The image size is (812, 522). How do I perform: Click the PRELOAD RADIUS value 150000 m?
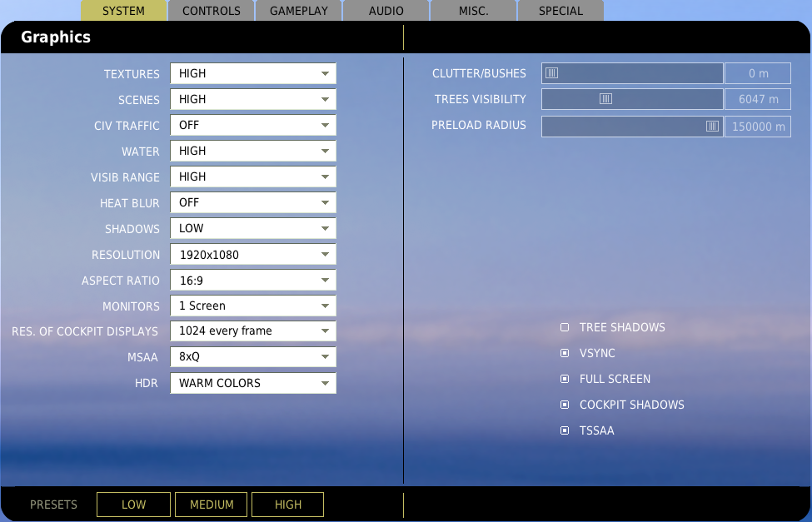pos(758,127)
